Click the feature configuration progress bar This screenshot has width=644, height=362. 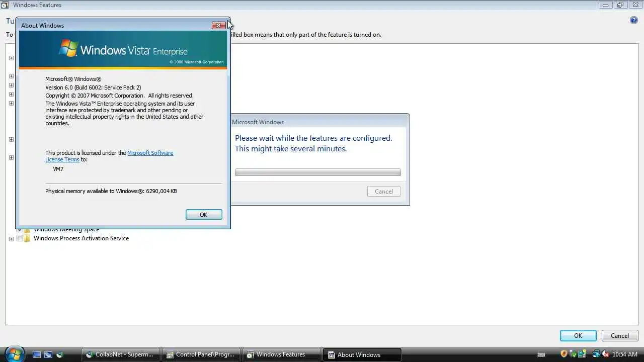pos(318,172)
